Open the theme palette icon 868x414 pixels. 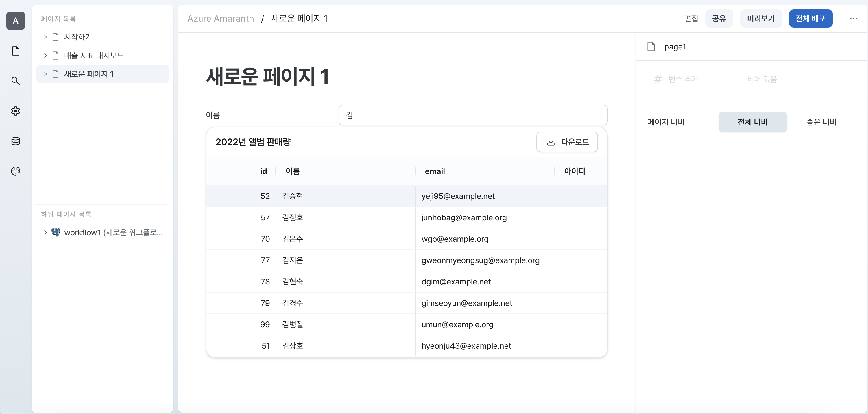coord(16,171)
